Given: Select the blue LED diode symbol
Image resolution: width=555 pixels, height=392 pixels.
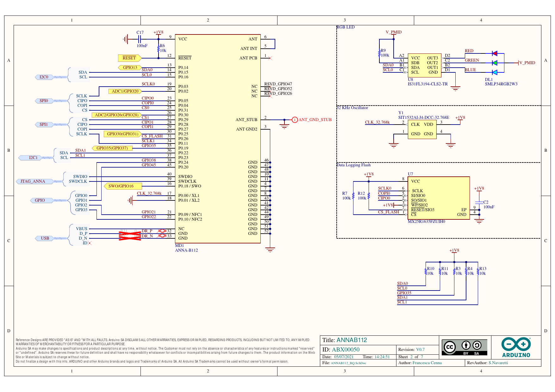Looking at the screenshot, I should [x=495, y=72].
